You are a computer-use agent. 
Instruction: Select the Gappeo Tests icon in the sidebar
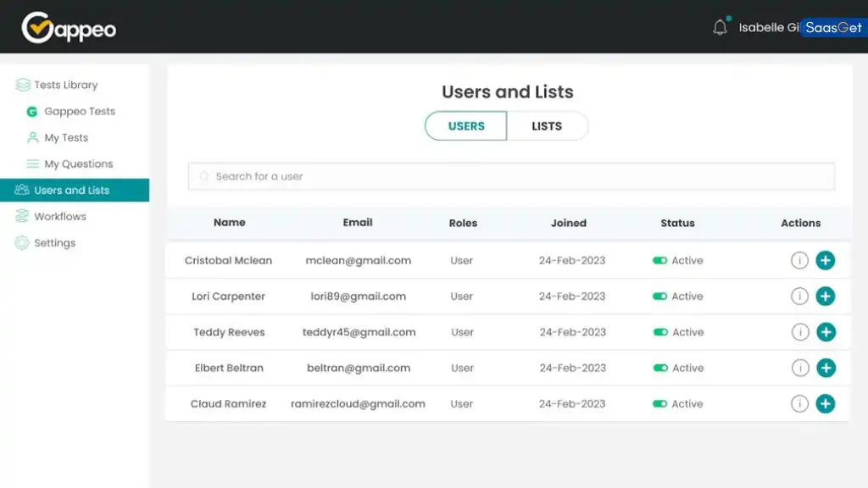pyautogui.click(x=32, y=111)
